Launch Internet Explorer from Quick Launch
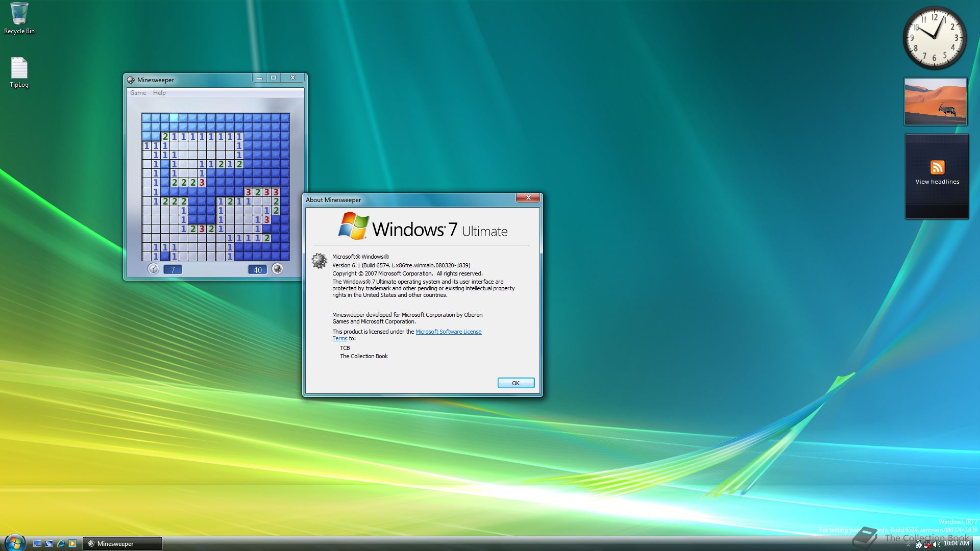The image size is (980, 551). (x=61, y=544)
